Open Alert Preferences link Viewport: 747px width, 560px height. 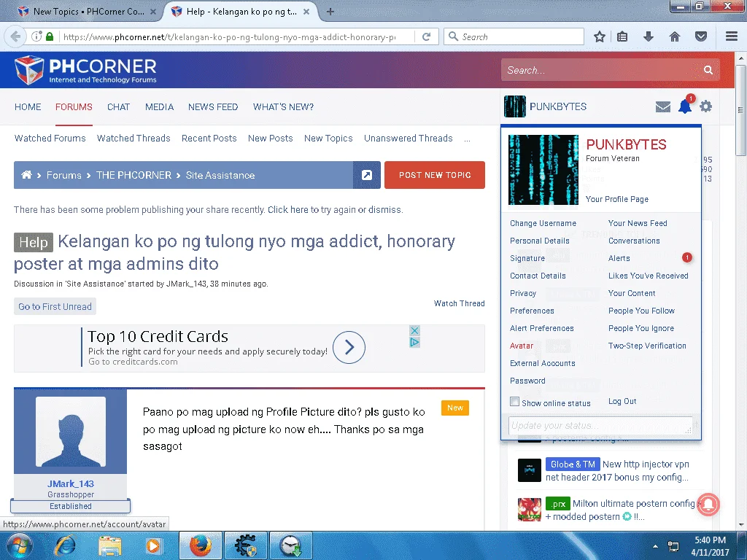[x=542, y=328]
